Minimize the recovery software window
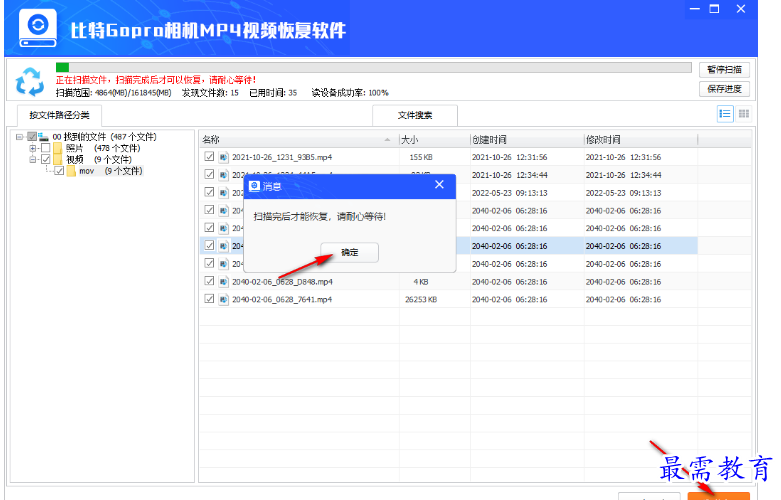Viewport: 781px width, 500px height. click(695, 9)
